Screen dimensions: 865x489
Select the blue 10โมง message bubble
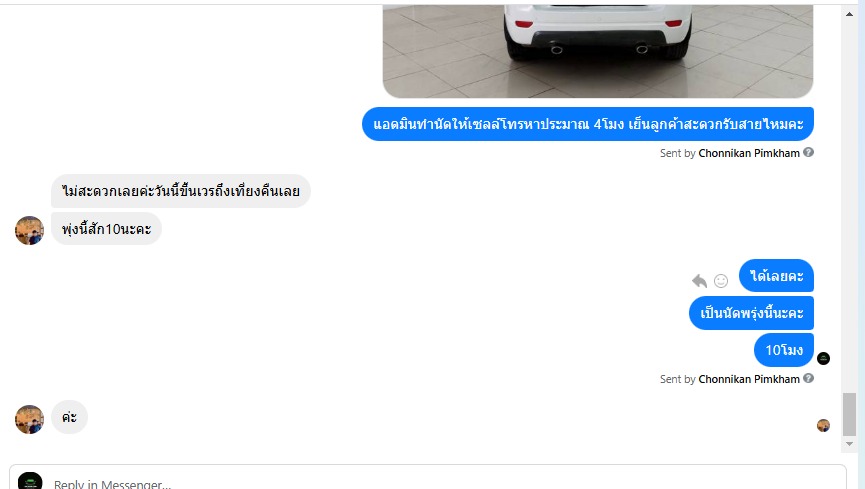pyautogui.click(x=783, y=350)
